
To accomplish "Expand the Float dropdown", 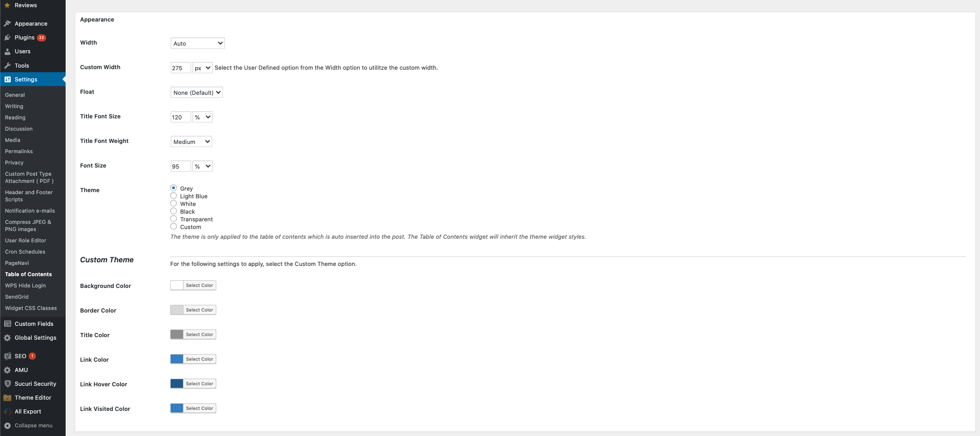I will (196, 92).
